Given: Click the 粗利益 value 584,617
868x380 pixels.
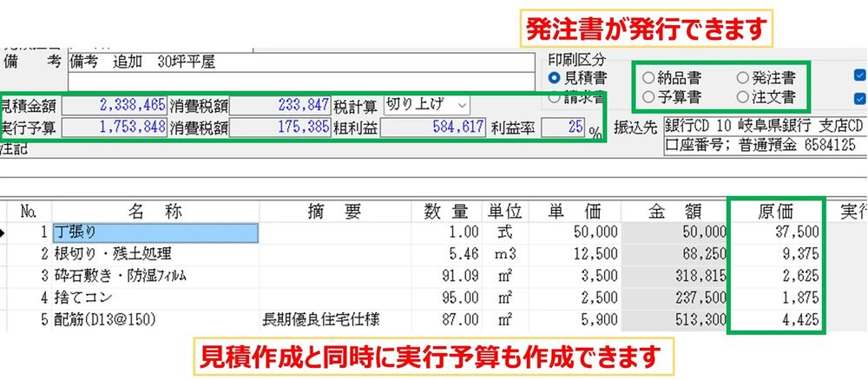Looking at the screenshot, I should point(433,128).
